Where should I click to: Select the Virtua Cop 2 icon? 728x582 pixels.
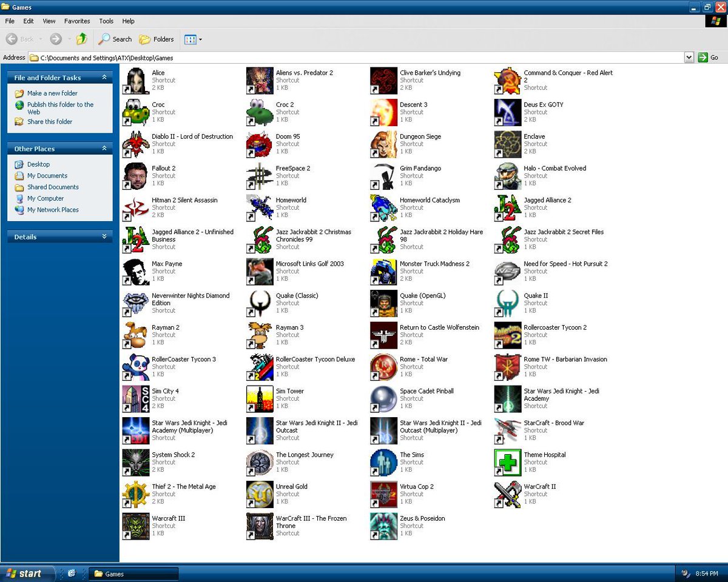point(384,494)
